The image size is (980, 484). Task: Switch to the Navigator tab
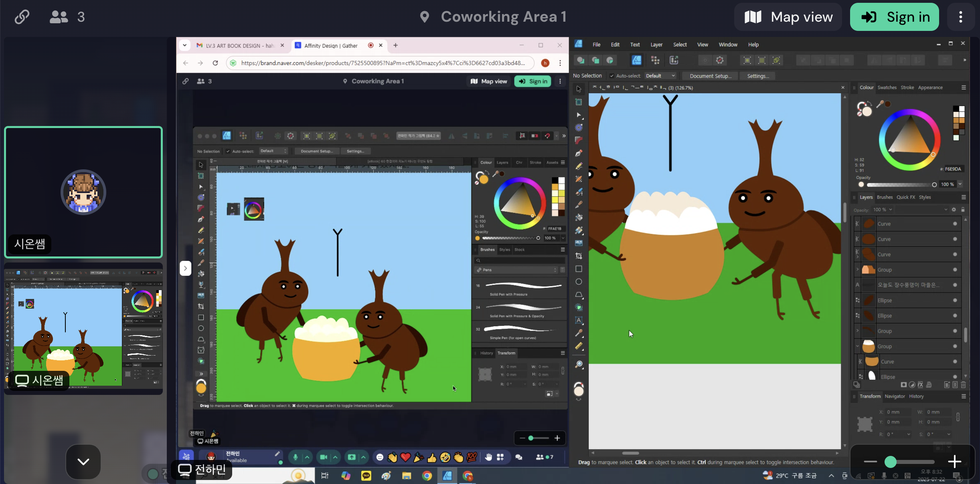[895, 396]
